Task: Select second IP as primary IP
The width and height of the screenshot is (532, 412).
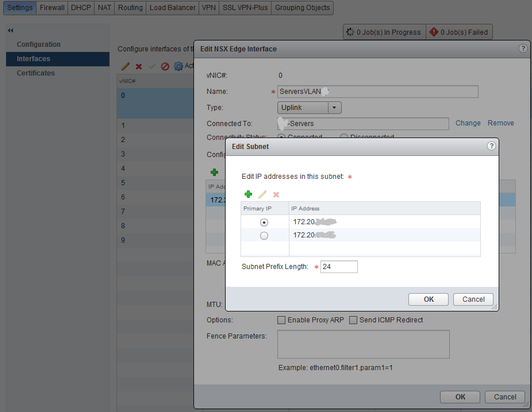Action: 264,236
